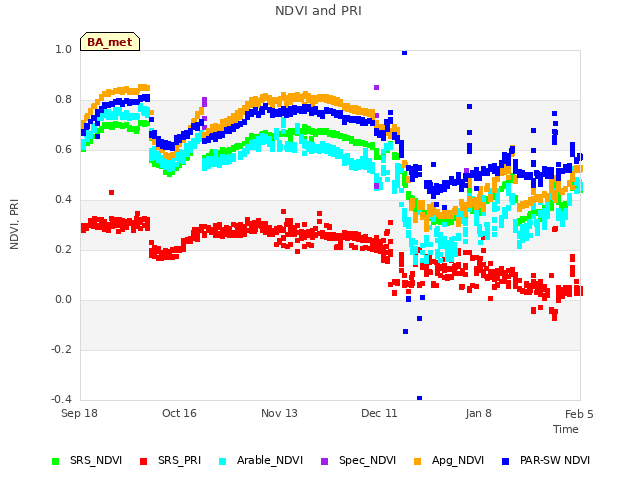
Task: Select the Spec_NDVI legend label
Action: click(367, 460)
